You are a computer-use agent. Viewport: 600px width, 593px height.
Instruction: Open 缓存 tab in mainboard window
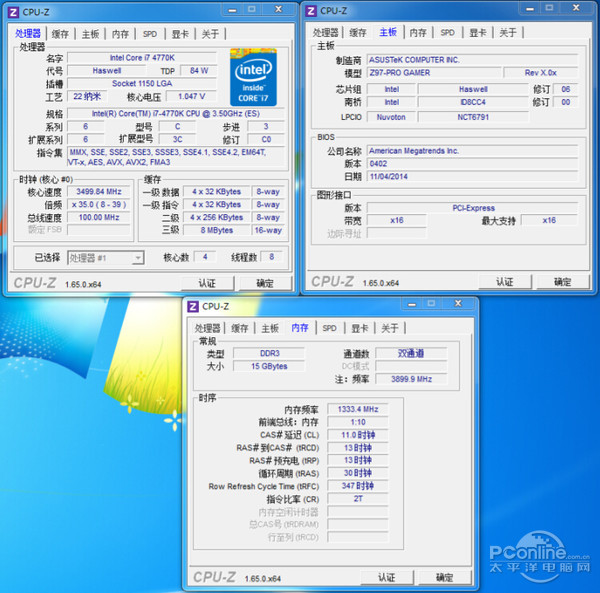[358, 33]
